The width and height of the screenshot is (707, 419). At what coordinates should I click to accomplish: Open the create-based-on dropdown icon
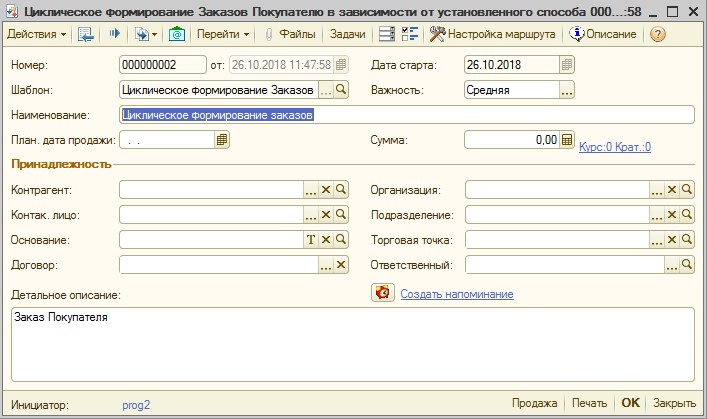click(x=146, y=34)
